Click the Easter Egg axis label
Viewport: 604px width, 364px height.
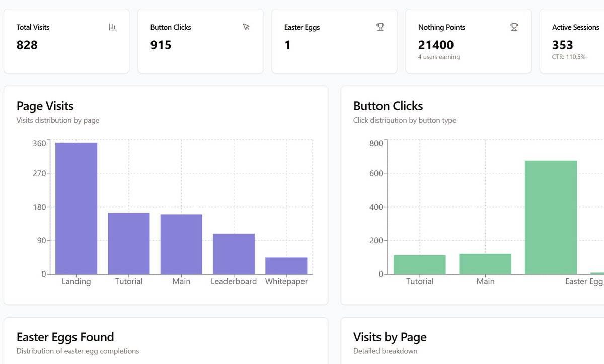pos(584,281)
